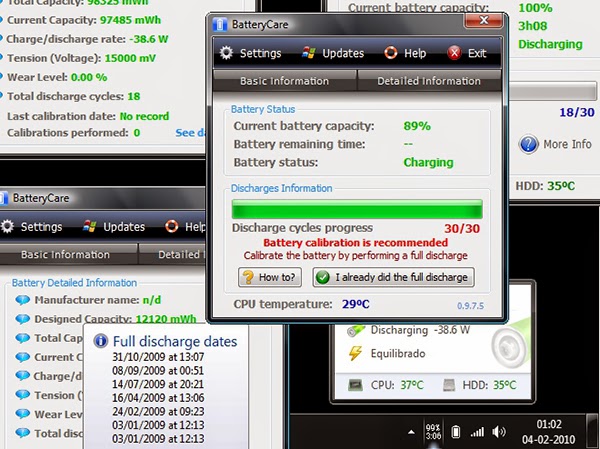Image resolution: width=600 pixels, height=449 pixels.
Task: Click 'Battery calibration is recommended' warning text
Action: (355, 243)
